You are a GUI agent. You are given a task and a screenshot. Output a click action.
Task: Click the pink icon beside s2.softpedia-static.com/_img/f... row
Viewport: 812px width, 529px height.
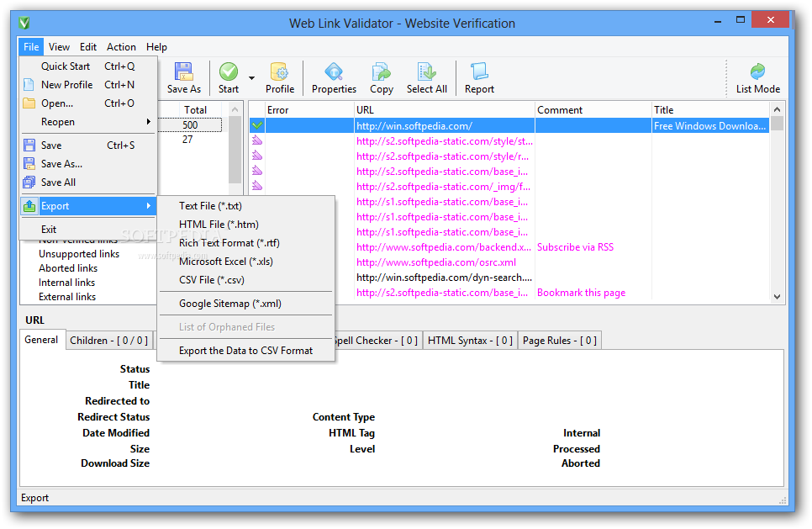257,186
